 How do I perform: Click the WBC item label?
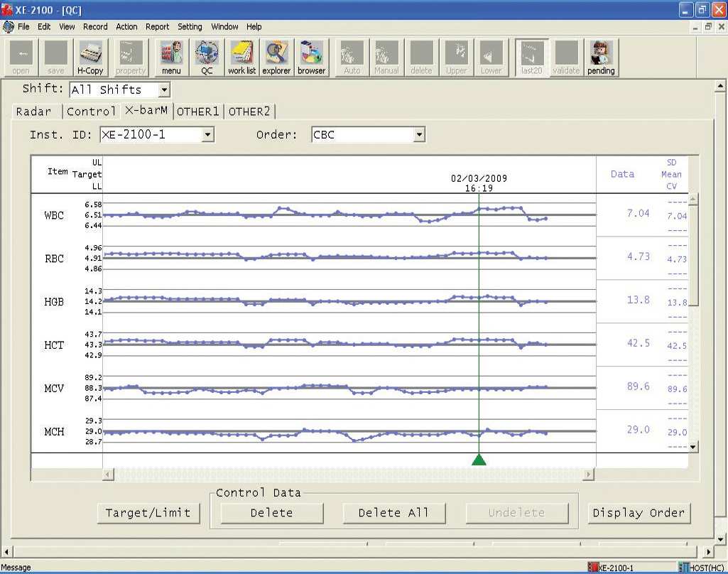tap(54, 215)
